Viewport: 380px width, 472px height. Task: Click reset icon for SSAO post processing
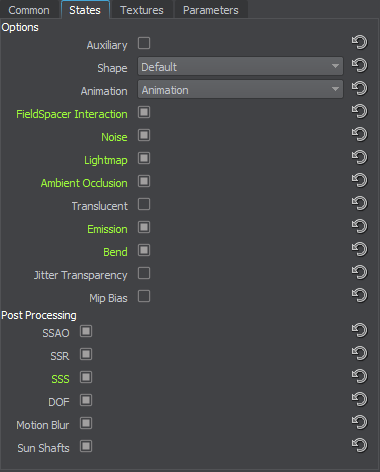[x=359, y=330]
